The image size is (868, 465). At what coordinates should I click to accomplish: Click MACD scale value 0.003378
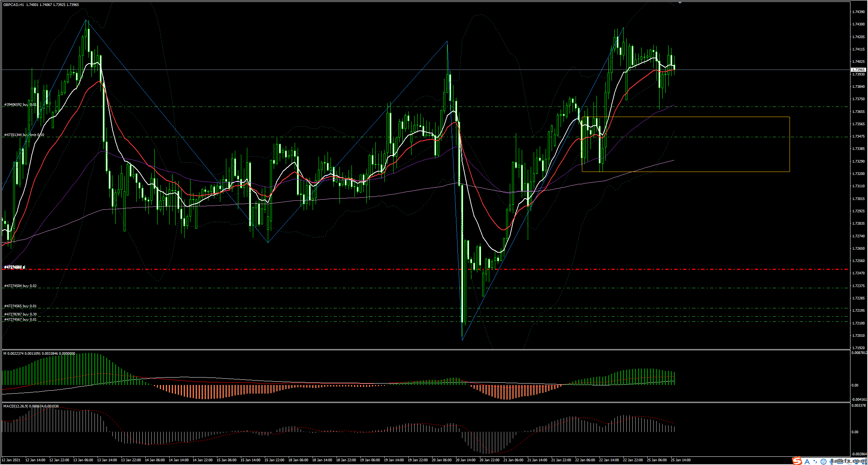click(x=859, y=405)
